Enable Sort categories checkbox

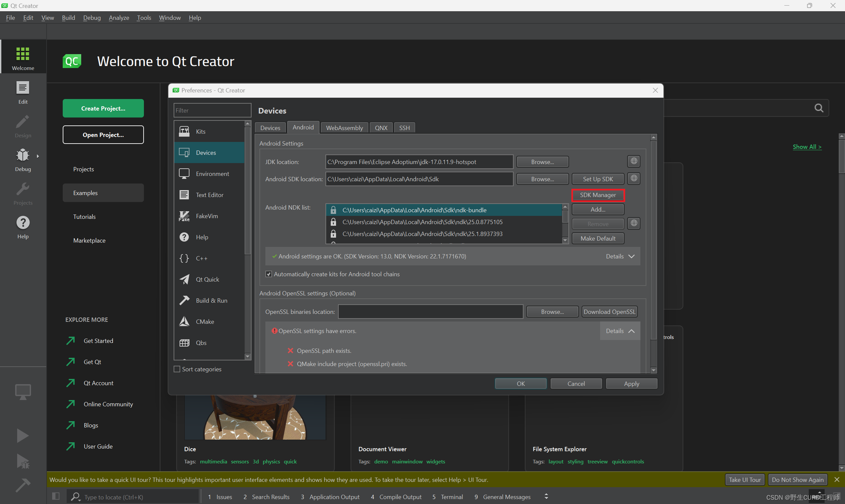point(177,369)
